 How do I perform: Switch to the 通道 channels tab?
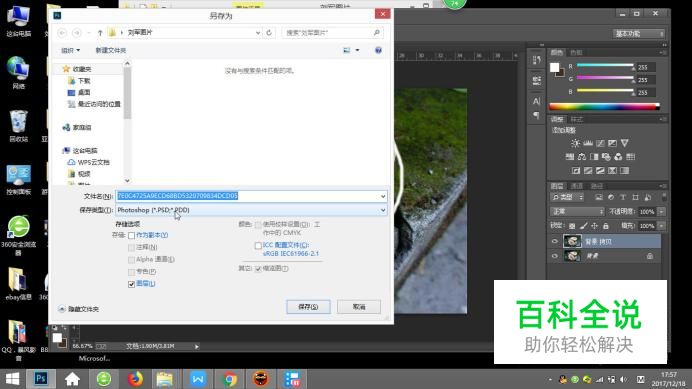point(576,186)
